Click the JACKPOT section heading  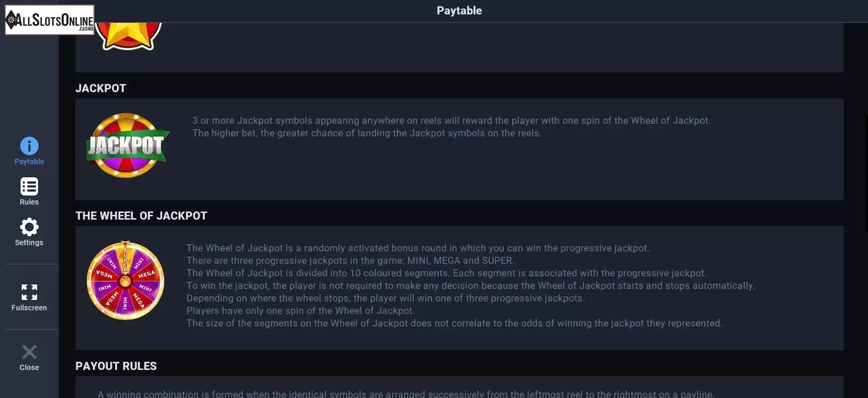101,88
